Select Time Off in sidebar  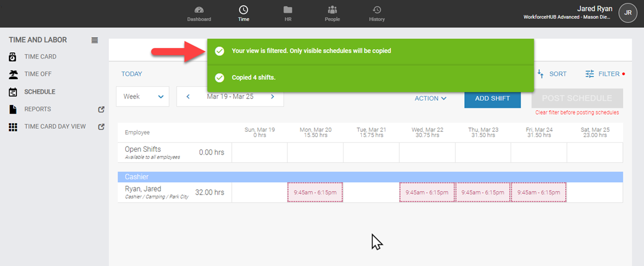coord(39,74)
